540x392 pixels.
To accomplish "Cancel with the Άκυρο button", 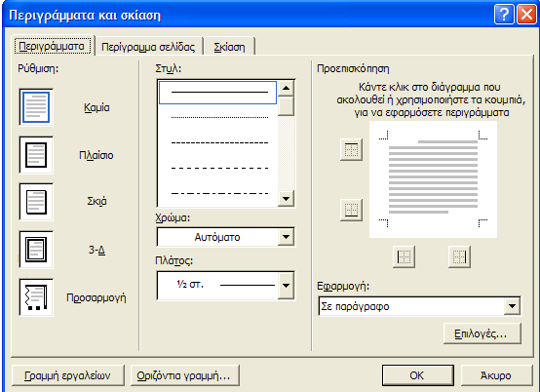I will [496, 375].
